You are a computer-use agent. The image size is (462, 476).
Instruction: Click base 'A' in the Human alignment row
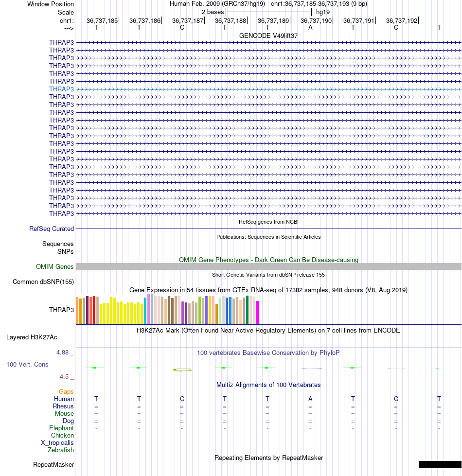tap(310, 399)
